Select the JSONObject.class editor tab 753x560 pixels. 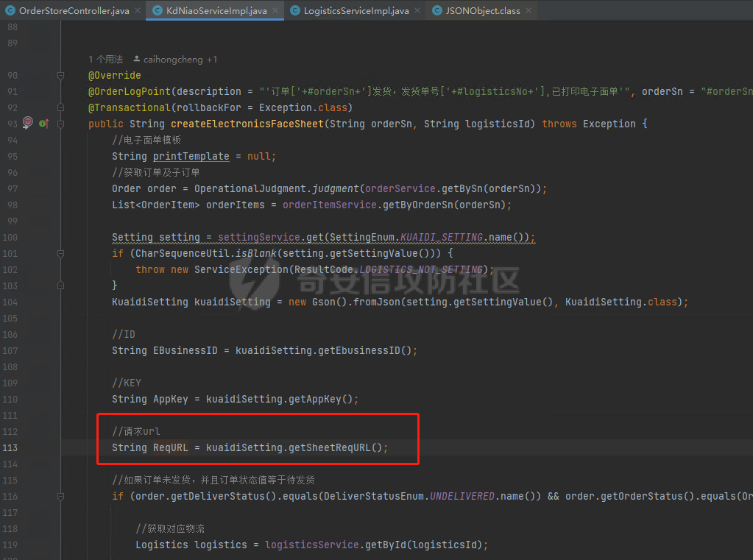pos(482,11)
